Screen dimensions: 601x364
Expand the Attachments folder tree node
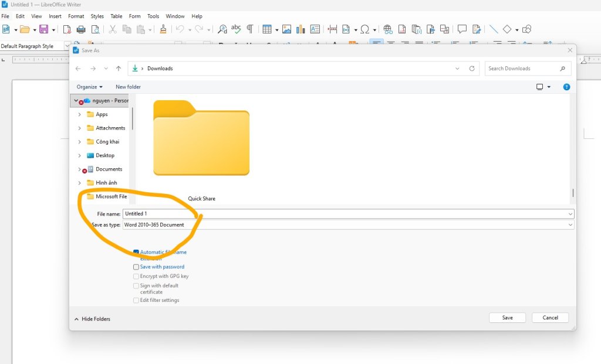coord(79,128)
